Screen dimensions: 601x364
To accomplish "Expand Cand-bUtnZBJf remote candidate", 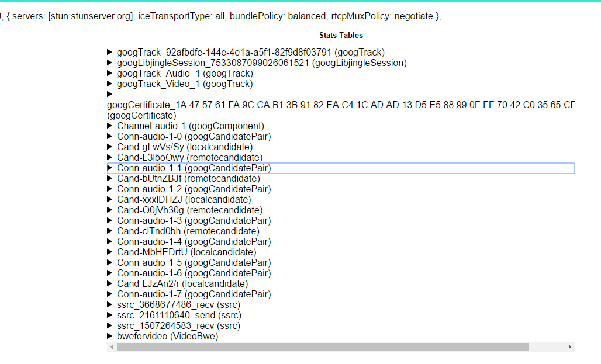I will 109,178.
